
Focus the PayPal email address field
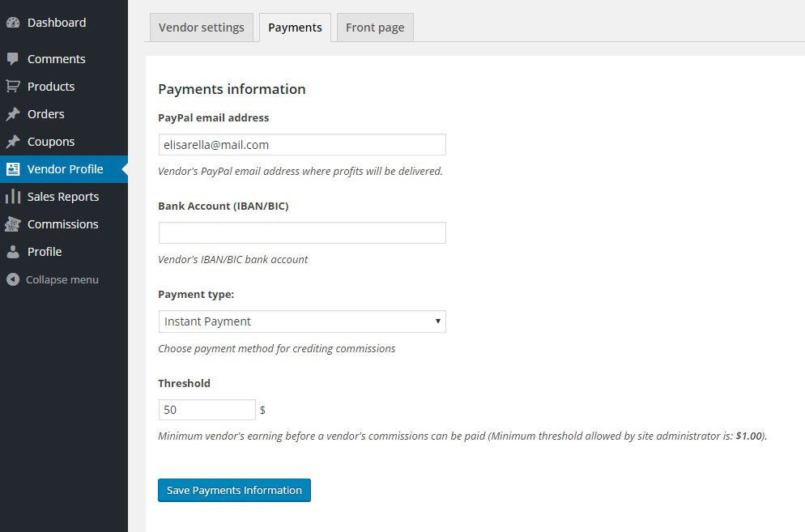point(302,145)
